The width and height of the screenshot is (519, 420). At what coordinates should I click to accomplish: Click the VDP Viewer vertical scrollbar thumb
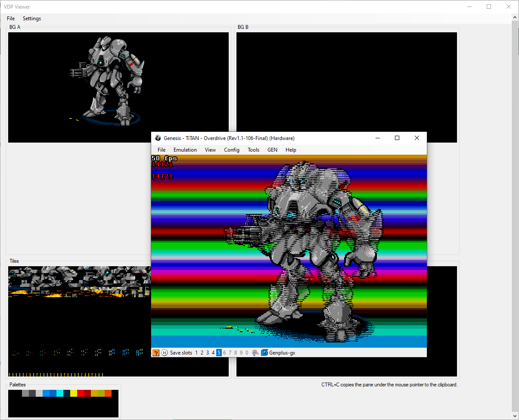pos(515,215)
